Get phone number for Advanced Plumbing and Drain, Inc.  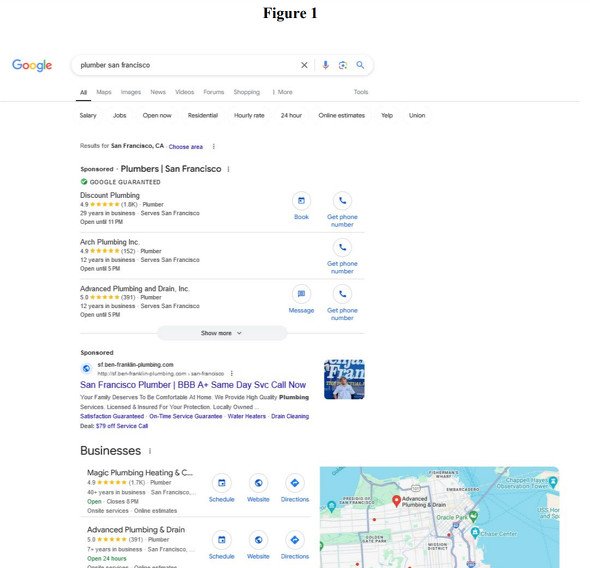tap(342, 294)
